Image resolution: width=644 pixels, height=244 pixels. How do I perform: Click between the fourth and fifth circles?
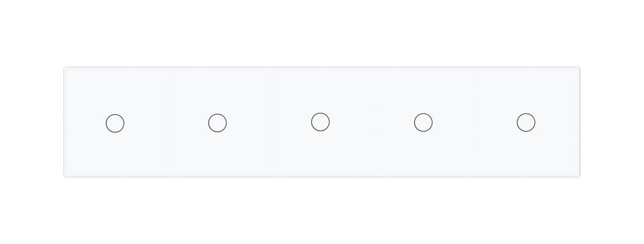[x=475, y=123]
